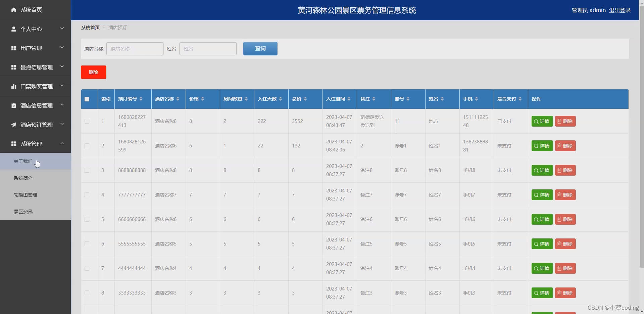Image resolution: width=644 pixels, height=314 pixels.
Task: Expand the 个人中心 menu chevron
Action: 62,29
